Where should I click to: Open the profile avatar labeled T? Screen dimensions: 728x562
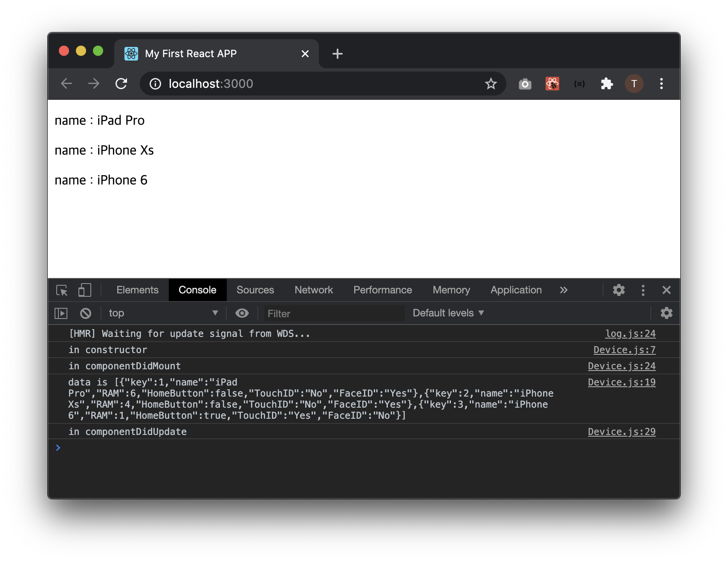[x=634, y=84]
